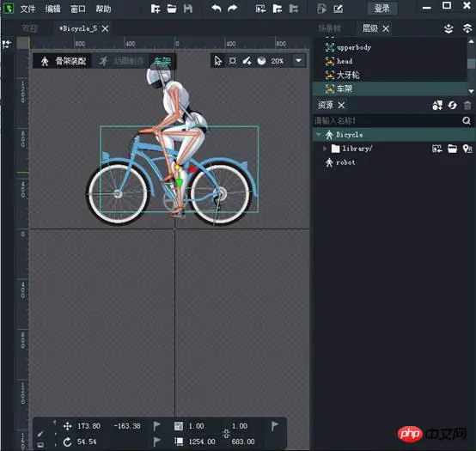Toggle the flag beside position values

(x=156, y=426)
